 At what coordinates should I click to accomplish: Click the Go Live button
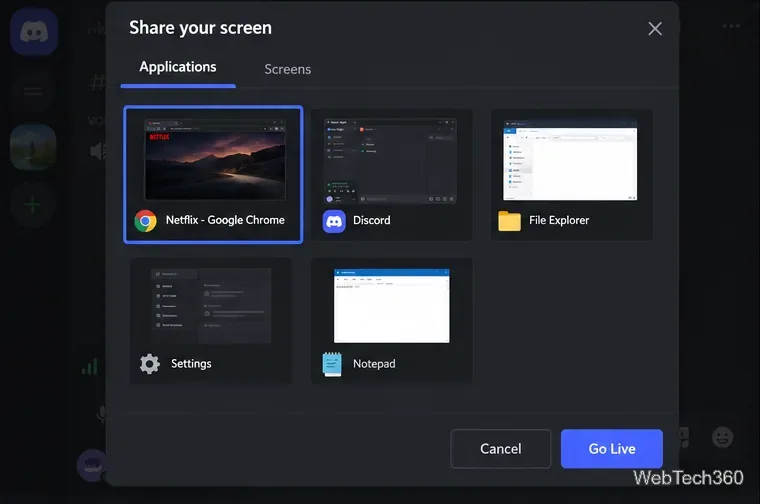click(612, 449)
